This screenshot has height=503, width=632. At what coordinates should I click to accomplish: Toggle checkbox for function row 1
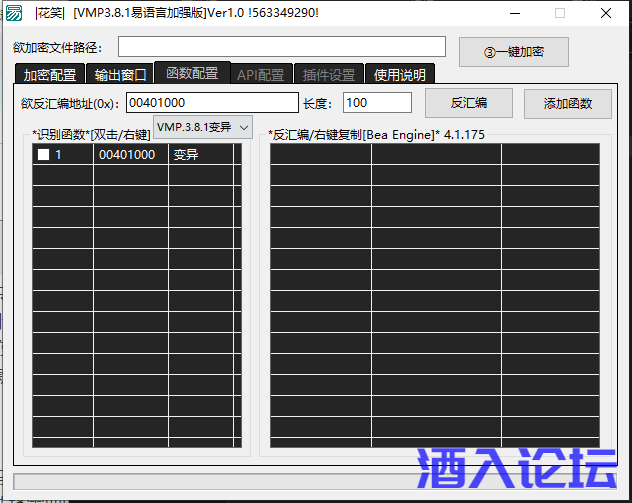(43, 155)
